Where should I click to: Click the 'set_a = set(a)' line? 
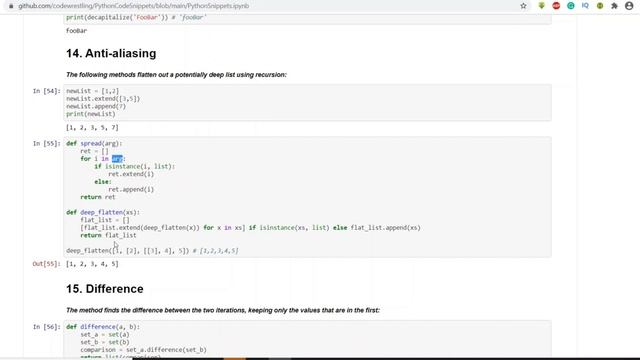click(105, 335)
